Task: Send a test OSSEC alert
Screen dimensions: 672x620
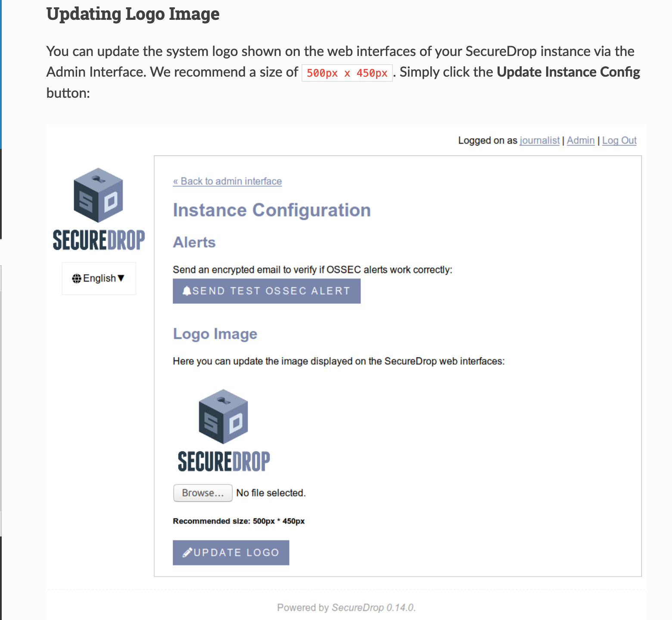Action: pyautogui.click(x=267, y=291)
